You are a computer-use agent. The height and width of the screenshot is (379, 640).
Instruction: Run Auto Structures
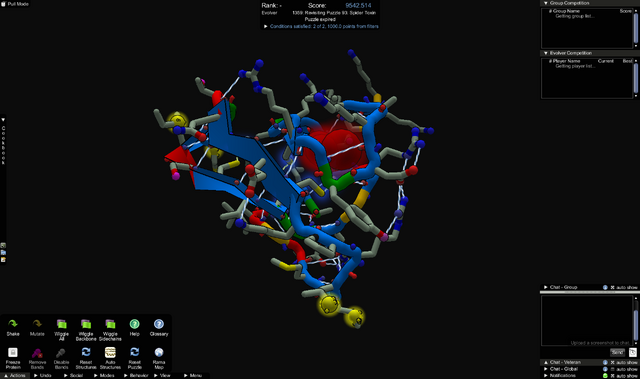point(110,358)
